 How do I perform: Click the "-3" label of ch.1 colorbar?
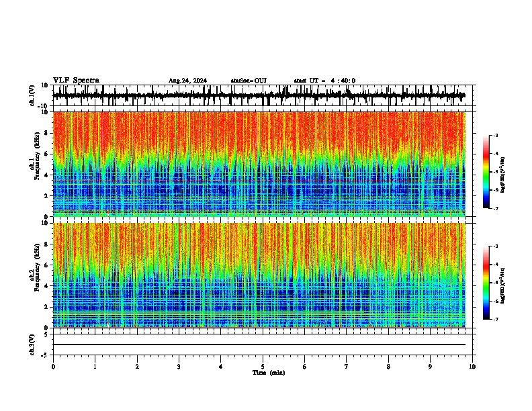point(495,135)
